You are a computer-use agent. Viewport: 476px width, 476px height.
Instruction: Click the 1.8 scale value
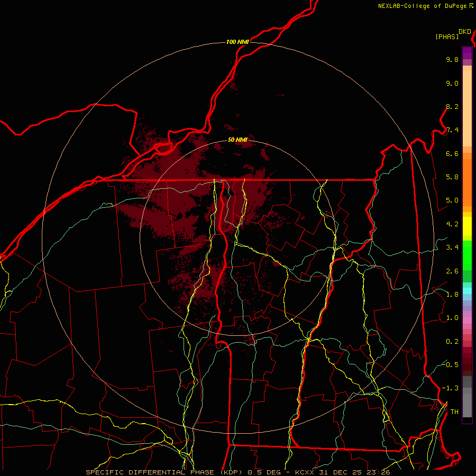tap(452, 295)
